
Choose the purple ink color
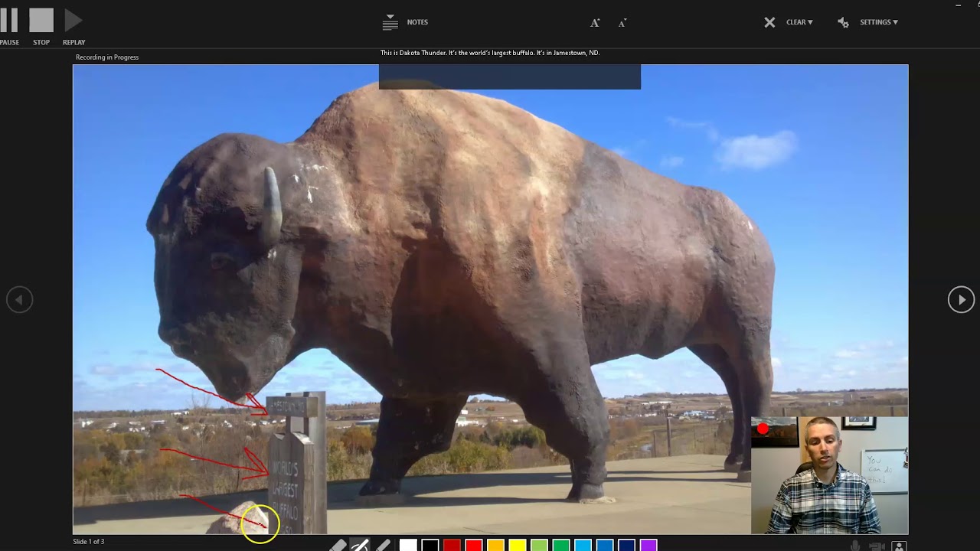coord(648,546)
